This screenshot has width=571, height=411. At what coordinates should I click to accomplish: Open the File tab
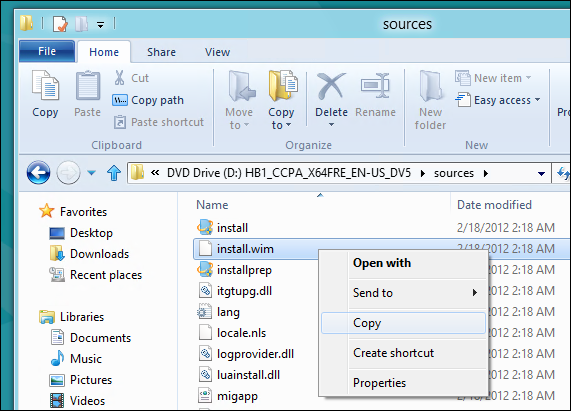(47, 51)
